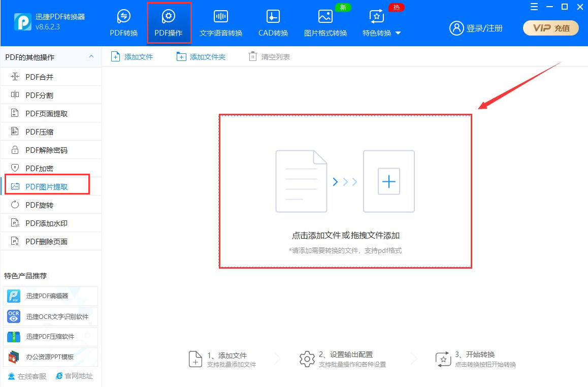Open the 迅捷OCR文字识别软件 product recommendation
The image size is (588, 387).
(x=50, y=316)
